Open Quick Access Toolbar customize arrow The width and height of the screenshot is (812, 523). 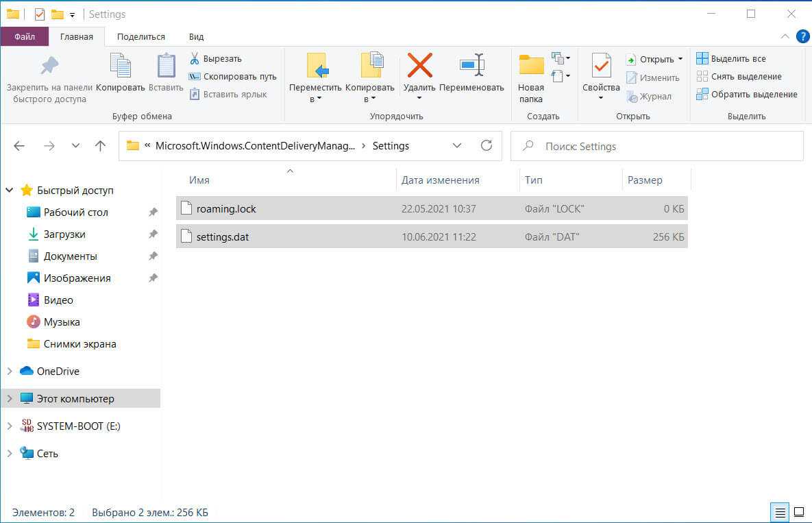pyautogui.click(x=72, y=15)
